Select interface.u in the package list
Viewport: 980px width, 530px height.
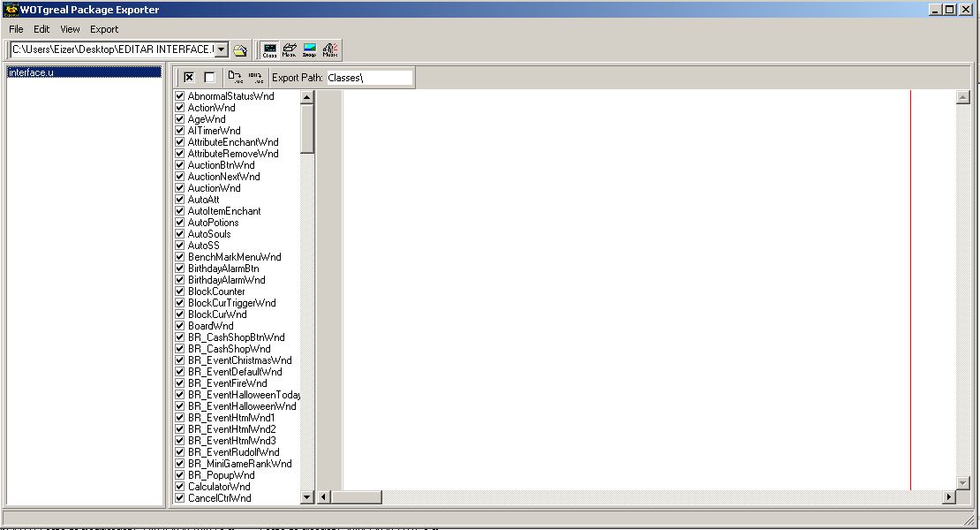tap(31, 72)
